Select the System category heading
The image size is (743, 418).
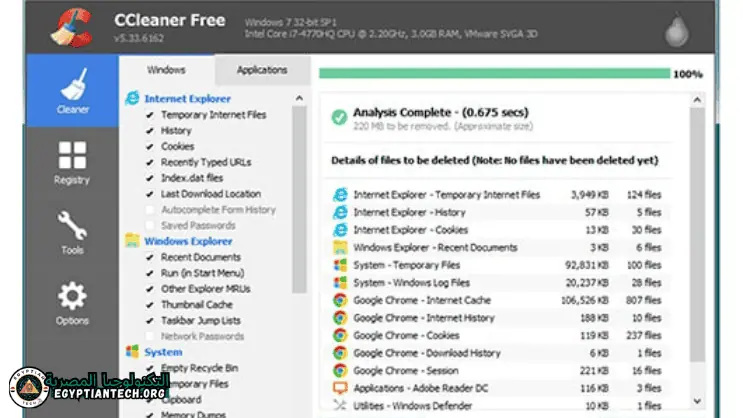163,352
